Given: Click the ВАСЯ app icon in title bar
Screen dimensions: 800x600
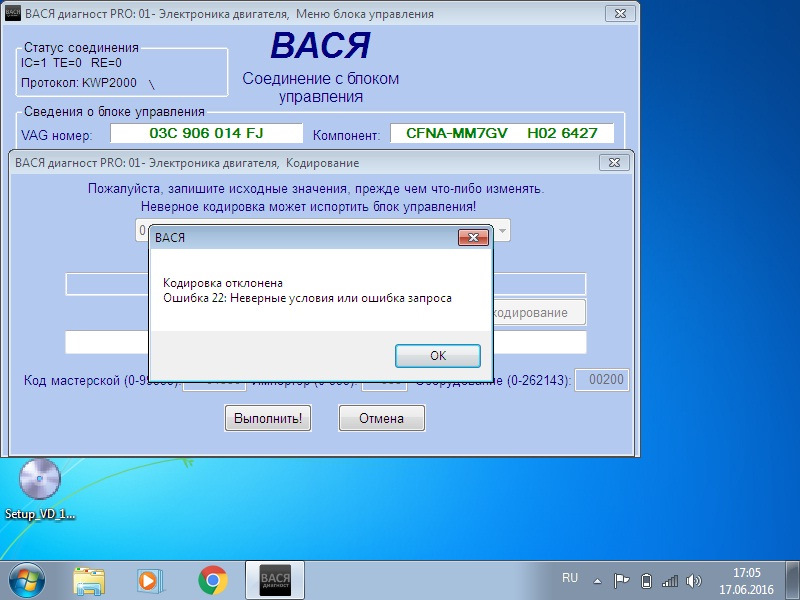Looking at the screenshot, I should pyautogui.click(x=12, y=14).
